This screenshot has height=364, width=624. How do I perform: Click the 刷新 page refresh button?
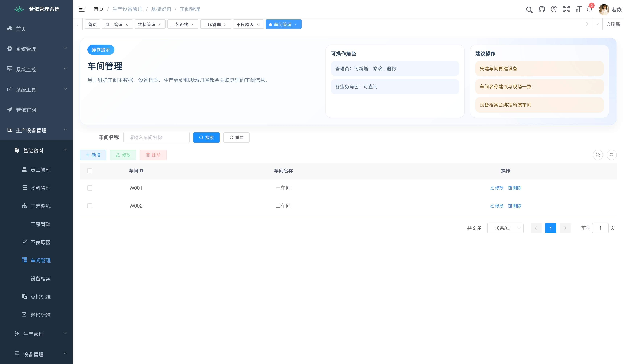(x=613, y=24)
